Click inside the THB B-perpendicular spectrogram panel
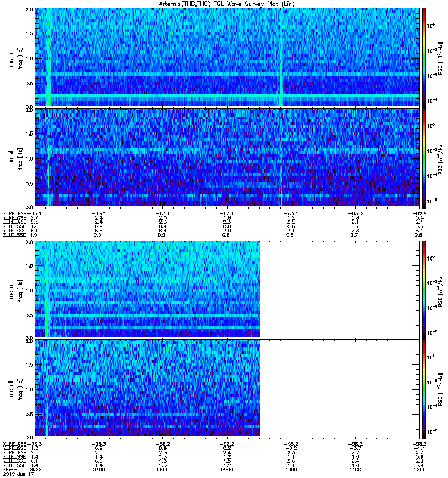The height and width of the screenshot is (478, 448). [x=227, y=57]
